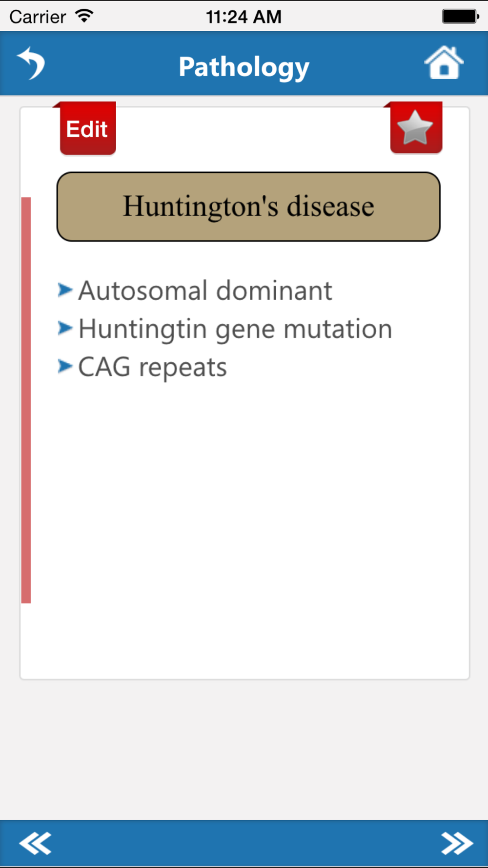Viewport: 488px width, 868px height.
Task: Tap the pink vertical side bar
Action: (x=26, y=400)
